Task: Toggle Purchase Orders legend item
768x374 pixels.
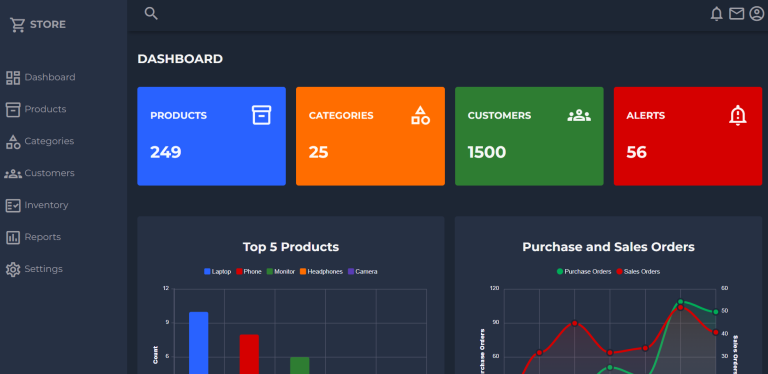Action: 584,272
